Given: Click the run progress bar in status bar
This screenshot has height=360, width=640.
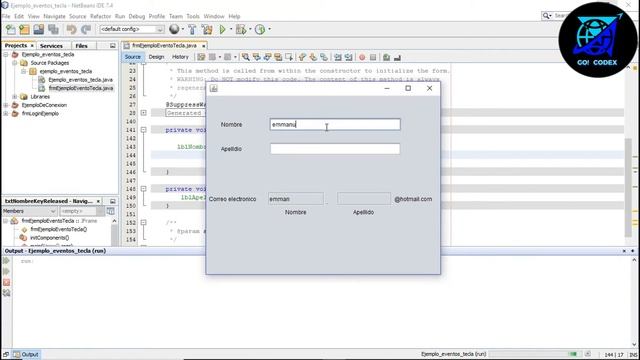Looking at the screenshot, I should coord(535,354).
